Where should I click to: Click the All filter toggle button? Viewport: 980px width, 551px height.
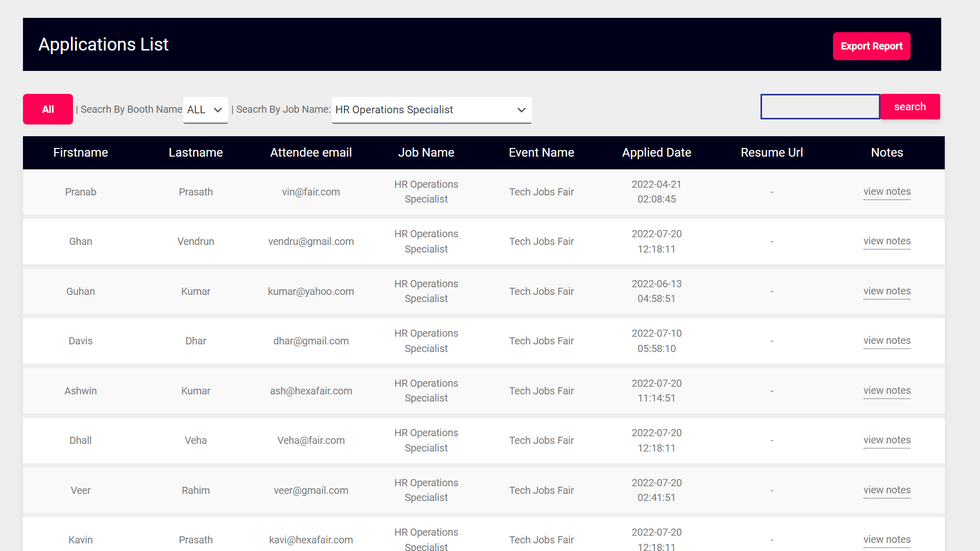(47, 109)
